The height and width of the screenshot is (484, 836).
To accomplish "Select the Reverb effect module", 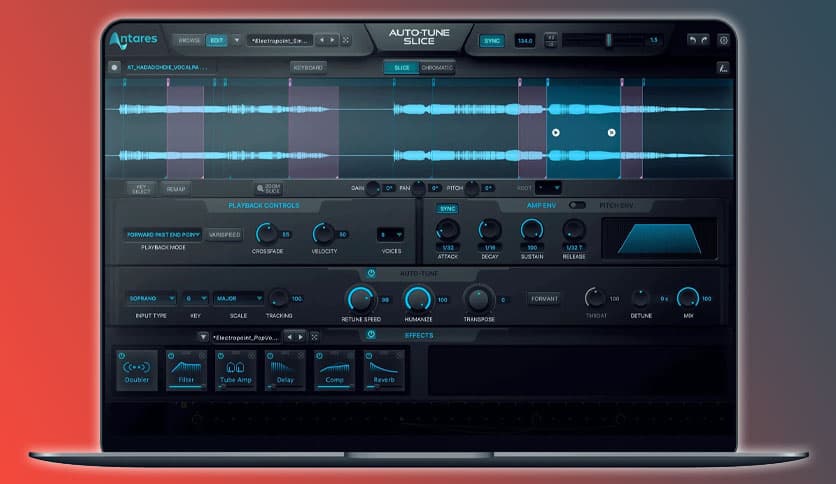I will click(384, 370).
